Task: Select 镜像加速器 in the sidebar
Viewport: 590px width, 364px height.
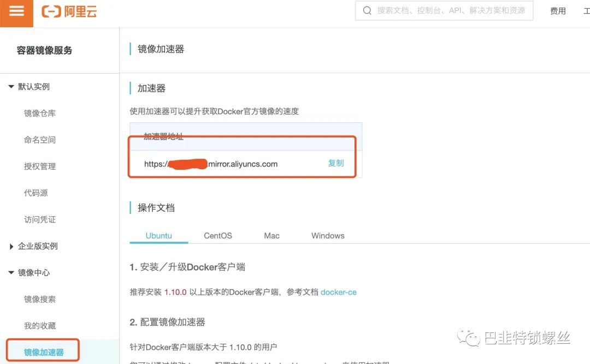Action: click(x=44, y=353)
